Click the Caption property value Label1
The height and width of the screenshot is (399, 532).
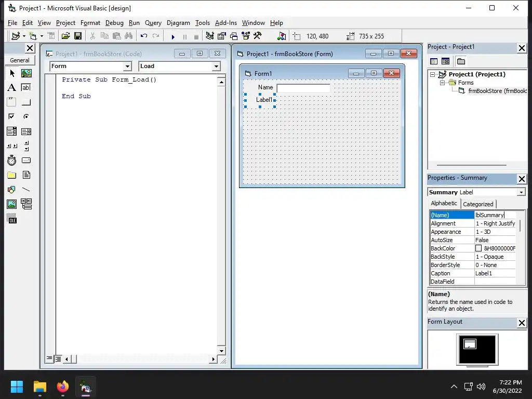(x=495, y=273)
